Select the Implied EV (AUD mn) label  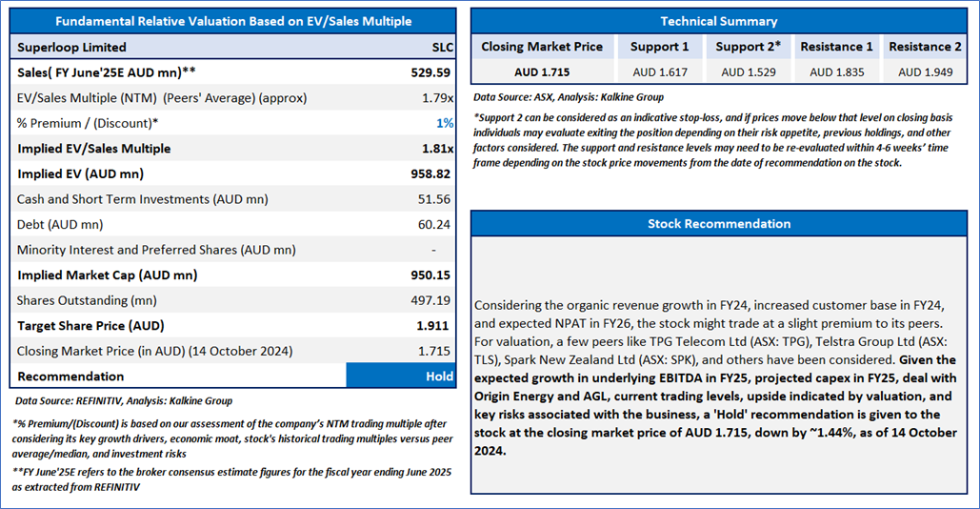point(80,173)
